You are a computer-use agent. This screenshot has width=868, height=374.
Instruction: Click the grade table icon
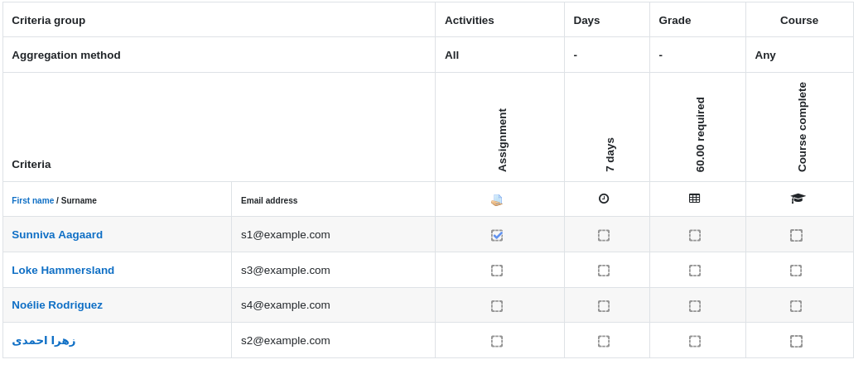click(x=694, y=198)
